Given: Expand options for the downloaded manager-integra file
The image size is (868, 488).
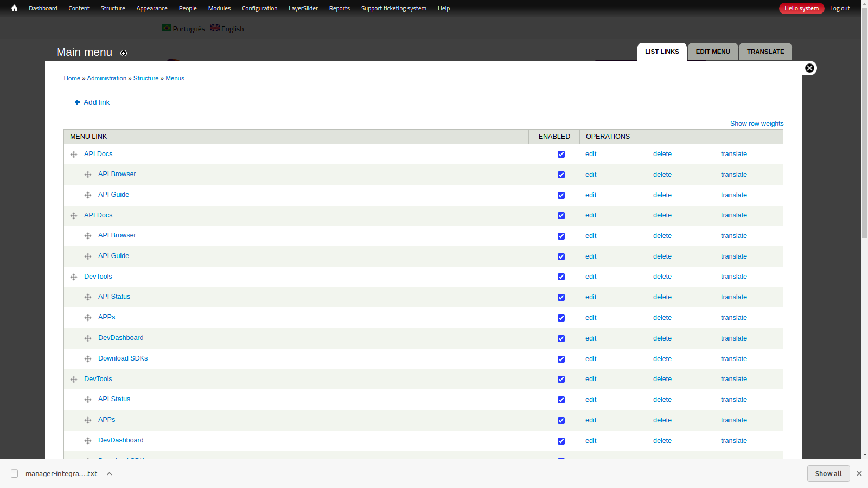Looking at the screenshot, I should pos(110,473).
